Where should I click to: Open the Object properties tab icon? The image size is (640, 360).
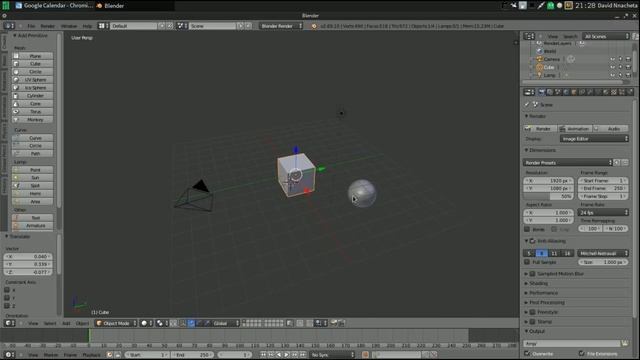(574, 92)
